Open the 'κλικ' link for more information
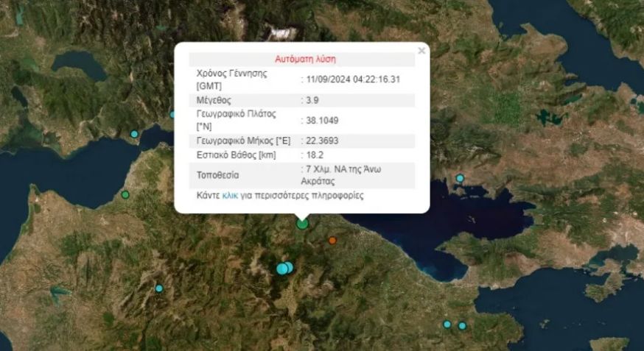 (x=231, y=196)
